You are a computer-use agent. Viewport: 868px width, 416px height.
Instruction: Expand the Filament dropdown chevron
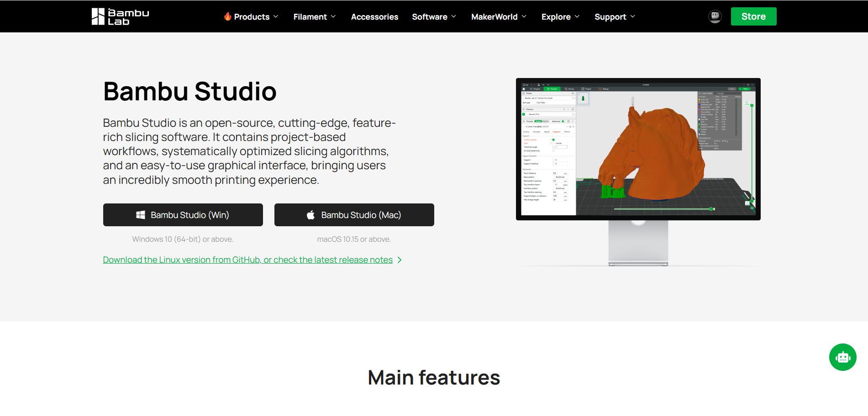click(333, 16)
